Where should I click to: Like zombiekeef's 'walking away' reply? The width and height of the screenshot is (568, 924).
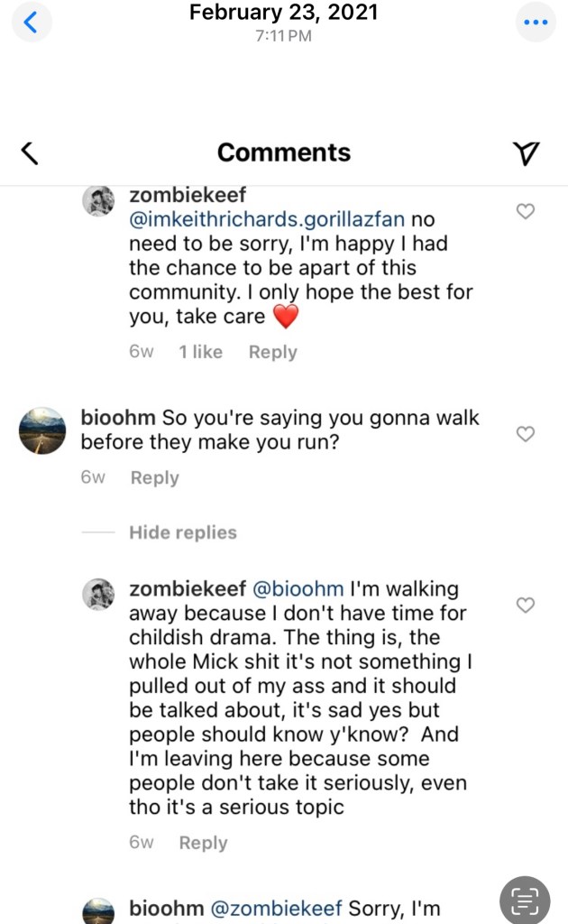point(525,605)
